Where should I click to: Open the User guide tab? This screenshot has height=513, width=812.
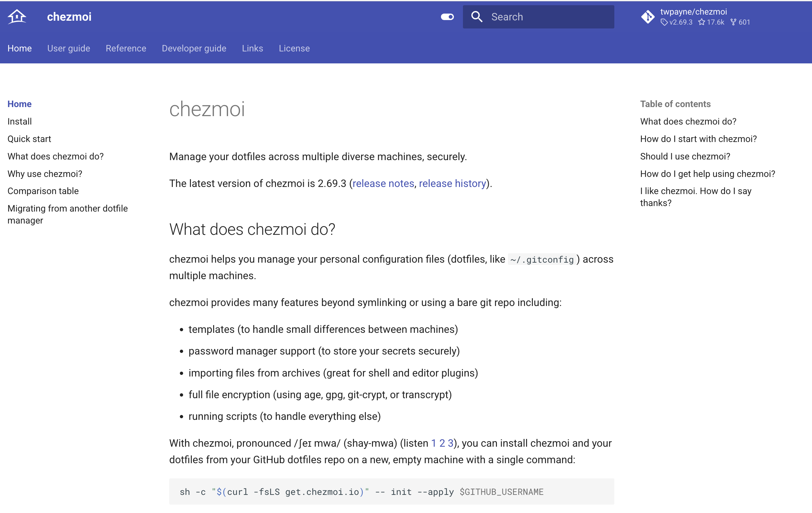pyautogui.click(x=69, y=48)
